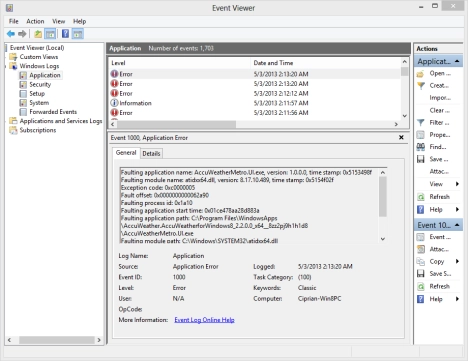The image size is (468, 361).
Task: Click the Subscriptions icon in tree
Action: tap(13, 130)
